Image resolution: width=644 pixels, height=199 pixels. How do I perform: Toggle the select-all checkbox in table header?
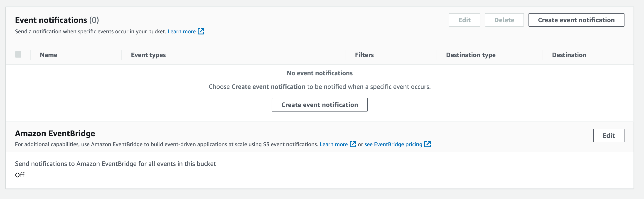[18, 54]
